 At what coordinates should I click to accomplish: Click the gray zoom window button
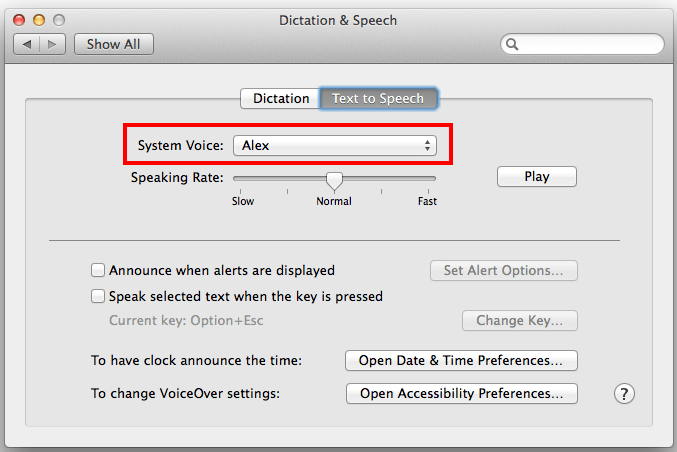59,20
